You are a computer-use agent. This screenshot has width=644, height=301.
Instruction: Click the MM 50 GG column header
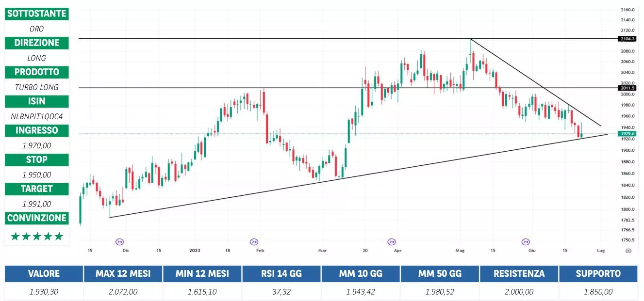440,273
